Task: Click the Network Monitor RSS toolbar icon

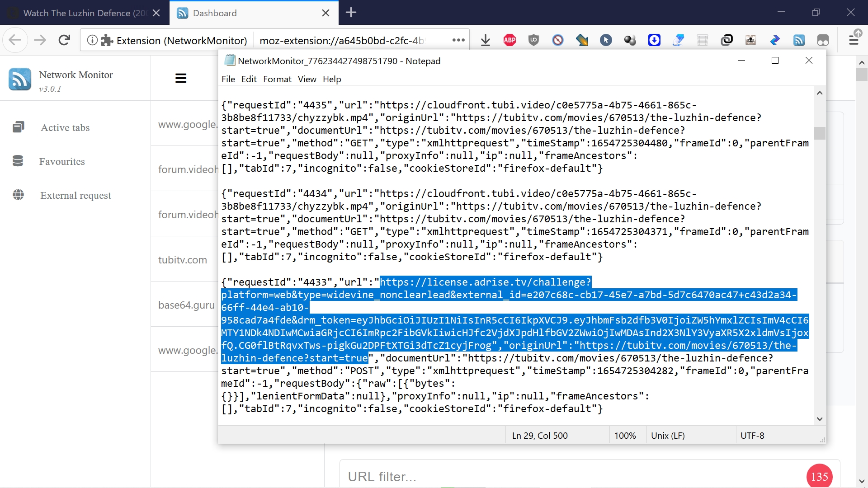Action: click(x=799, y=40)
